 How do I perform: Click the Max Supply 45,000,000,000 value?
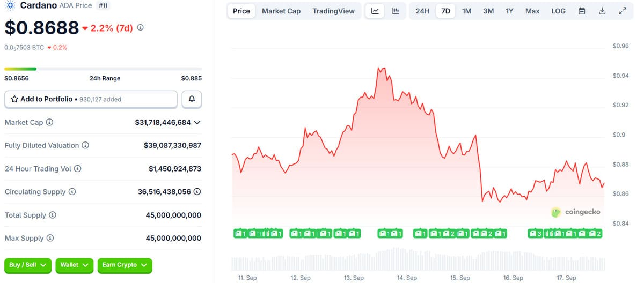coord(173,238)
